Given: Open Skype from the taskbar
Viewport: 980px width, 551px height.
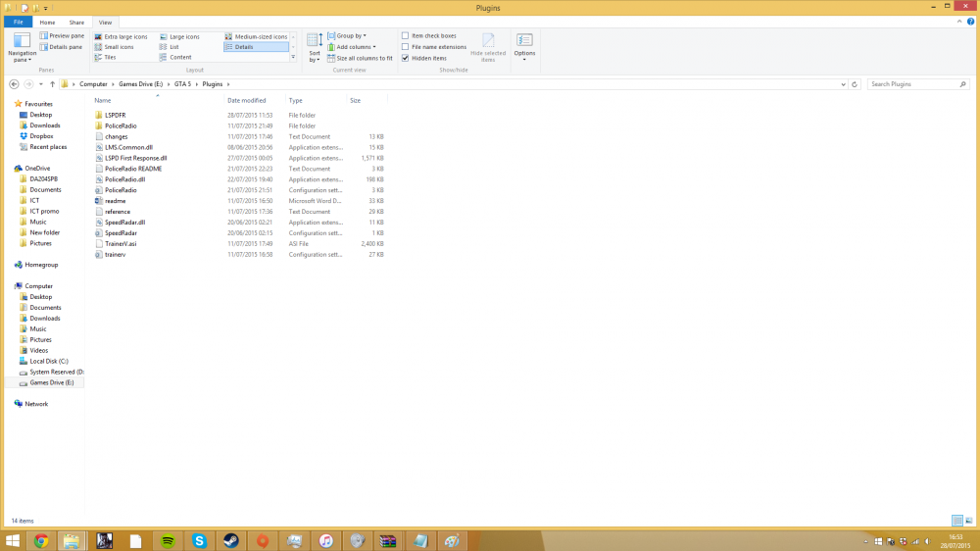Looking at the screenshot, I should click(199, 541).
